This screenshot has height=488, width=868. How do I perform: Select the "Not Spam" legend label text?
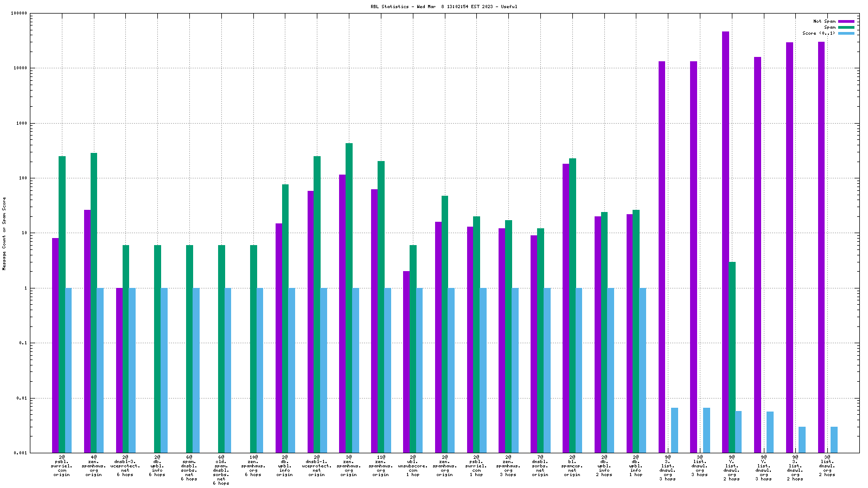[x=824, y=21]
